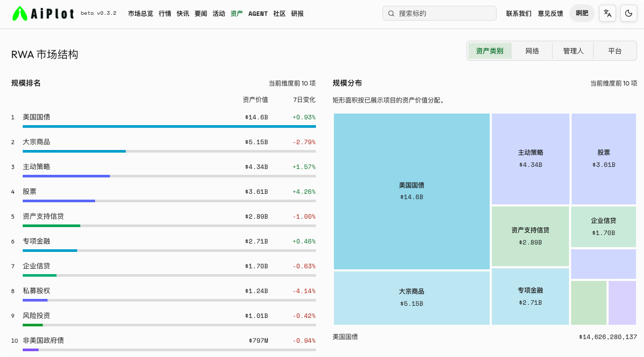Select the 股票 treemap block
Screen dimensions: 644x357
[604, 159]
